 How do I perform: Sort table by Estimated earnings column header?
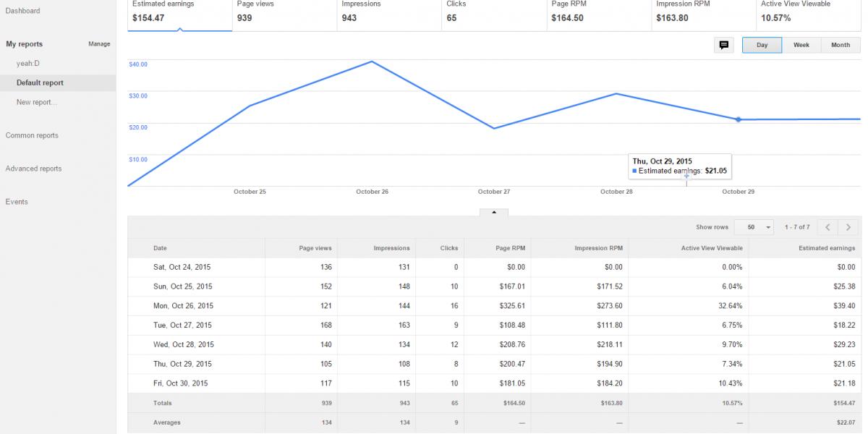pos(827,248)
